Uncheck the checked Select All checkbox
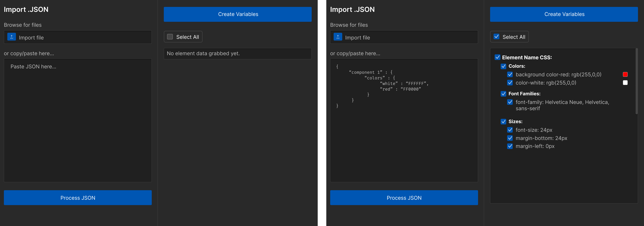This screenshot has width=644, height=226. click(x=496, y=37)
